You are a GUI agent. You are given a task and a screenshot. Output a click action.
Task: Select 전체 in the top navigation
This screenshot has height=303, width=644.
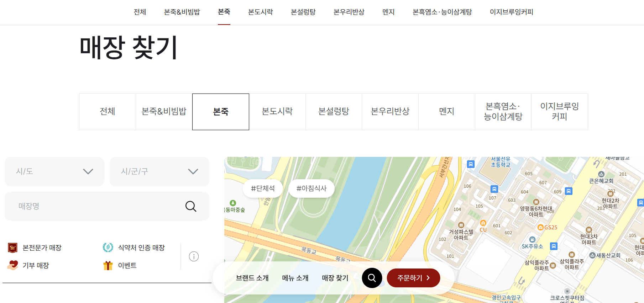coord(140,12)
